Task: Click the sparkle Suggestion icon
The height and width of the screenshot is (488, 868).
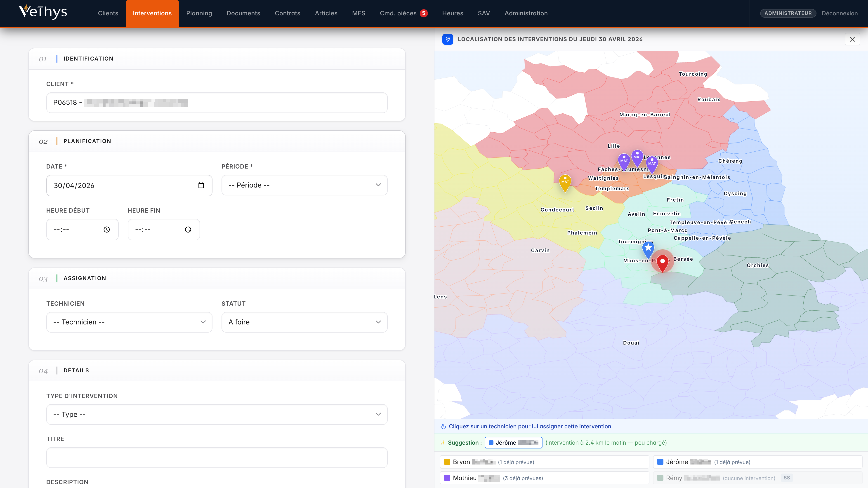Action: point(443,443)
